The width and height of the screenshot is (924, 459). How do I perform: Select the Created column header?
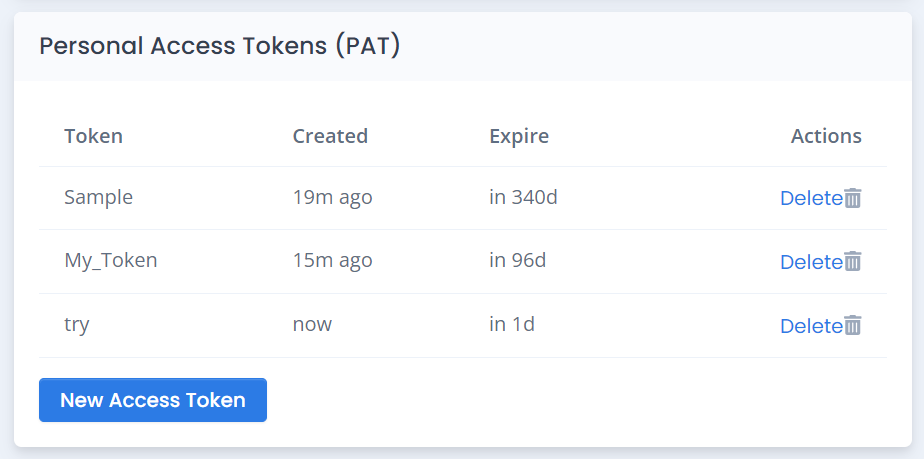point(330,136)
